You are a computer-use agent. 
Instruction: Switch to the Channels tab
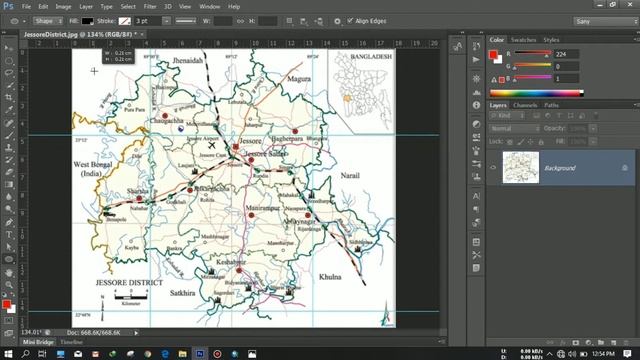525,105
